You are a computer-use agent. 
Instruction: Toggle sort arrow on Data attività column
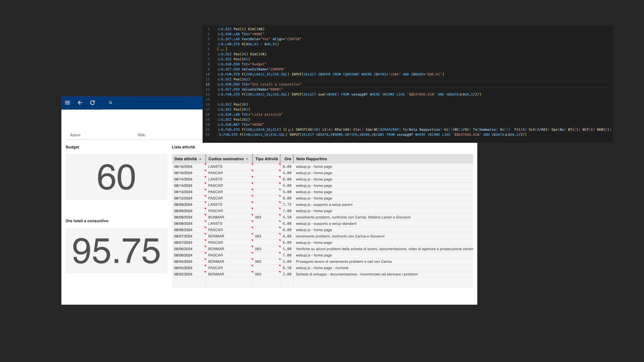200,159
